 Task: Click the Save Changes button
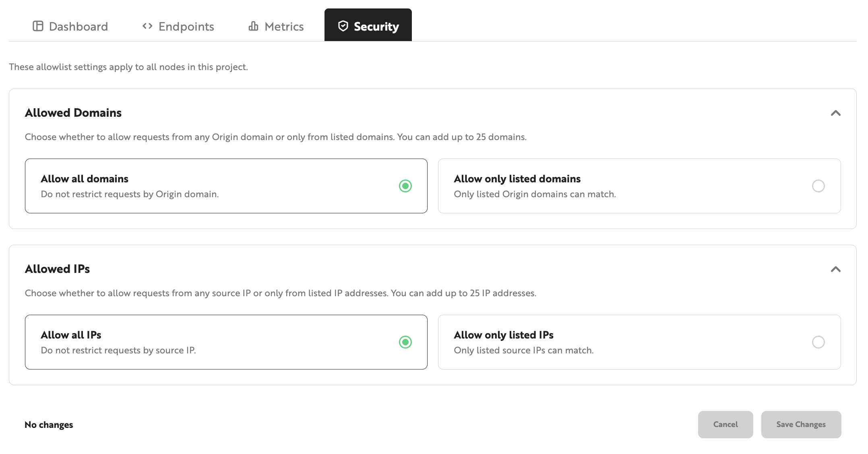(801, 425)
